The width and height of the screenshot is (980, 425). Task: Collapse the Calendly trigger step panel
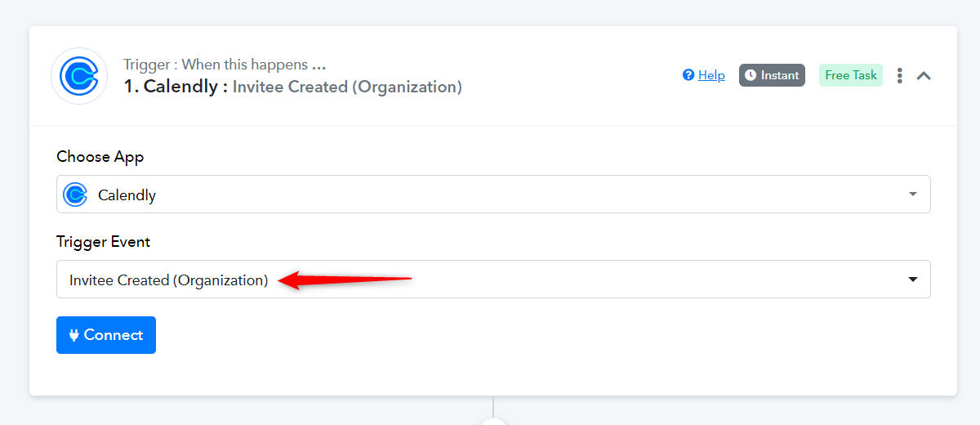tap(924, 75)
